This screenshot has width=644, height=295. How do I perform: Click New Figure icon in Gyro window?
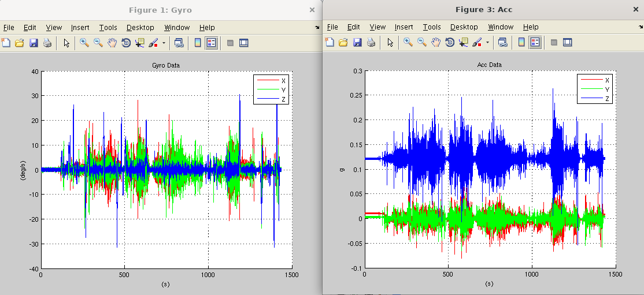(6, 43)
